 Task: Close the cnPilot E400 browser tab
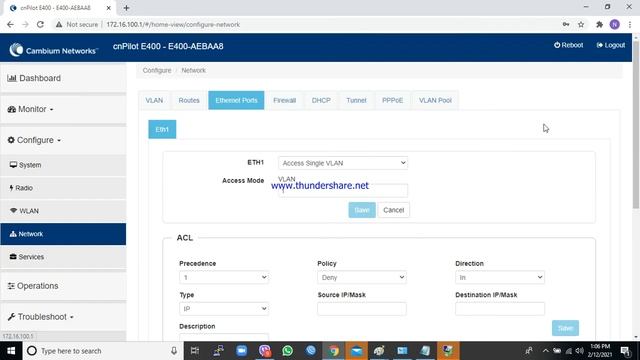pyautogui.click(x=109, y=8)
